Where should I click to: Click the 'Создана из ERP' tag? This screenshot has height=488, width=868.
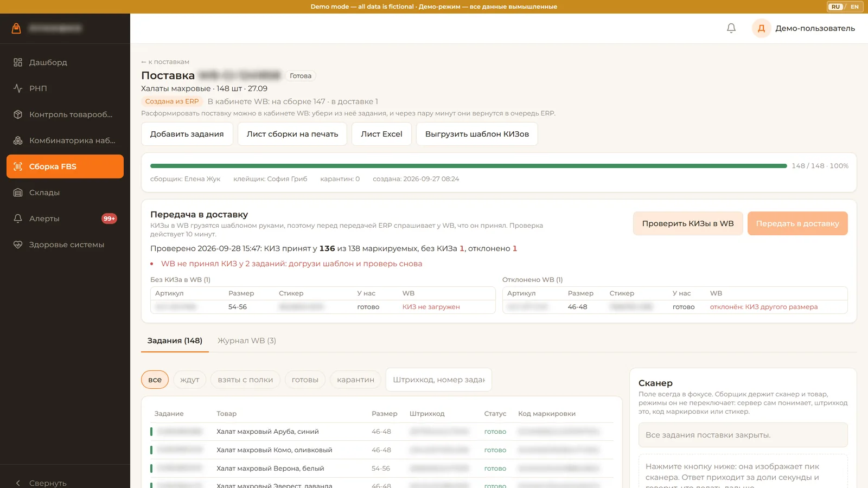pyautogui.click(x=172, y=101)
